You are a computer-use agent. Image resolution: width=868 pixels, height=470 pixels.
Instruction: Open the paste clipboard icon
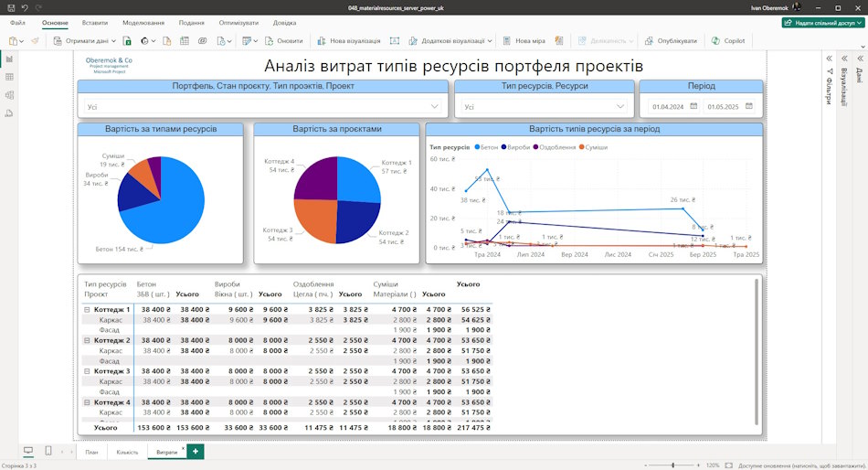tap(14, 41)
